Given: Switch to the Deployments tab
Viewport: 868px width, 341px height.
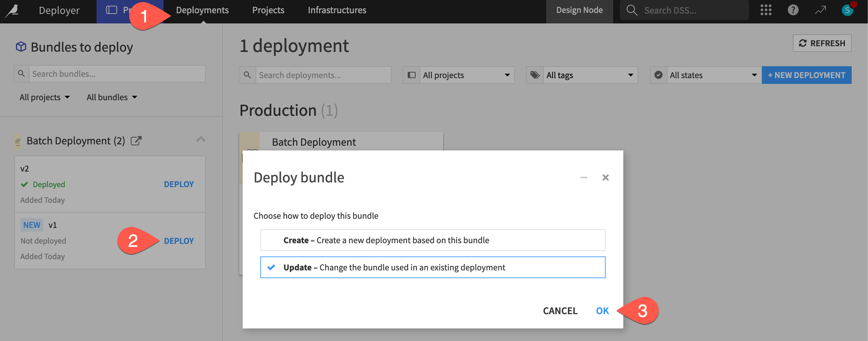Looking at the screenshot, I should click(202, 10).
